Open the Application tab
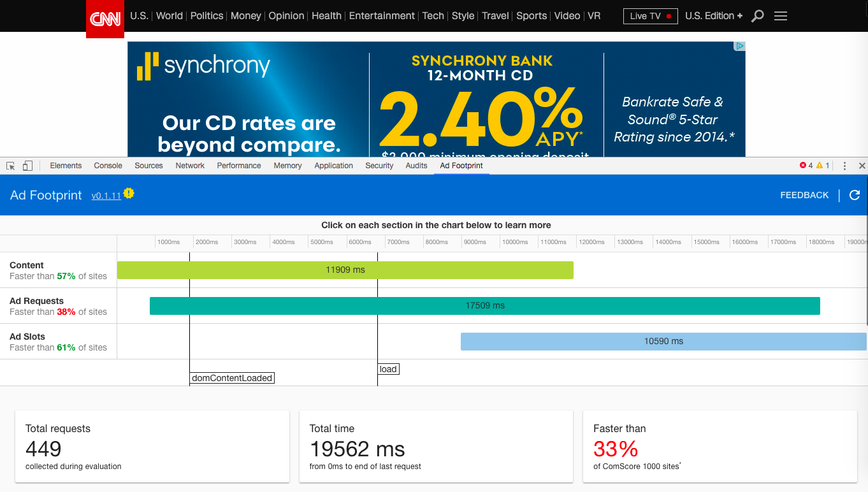 (333, 166)
